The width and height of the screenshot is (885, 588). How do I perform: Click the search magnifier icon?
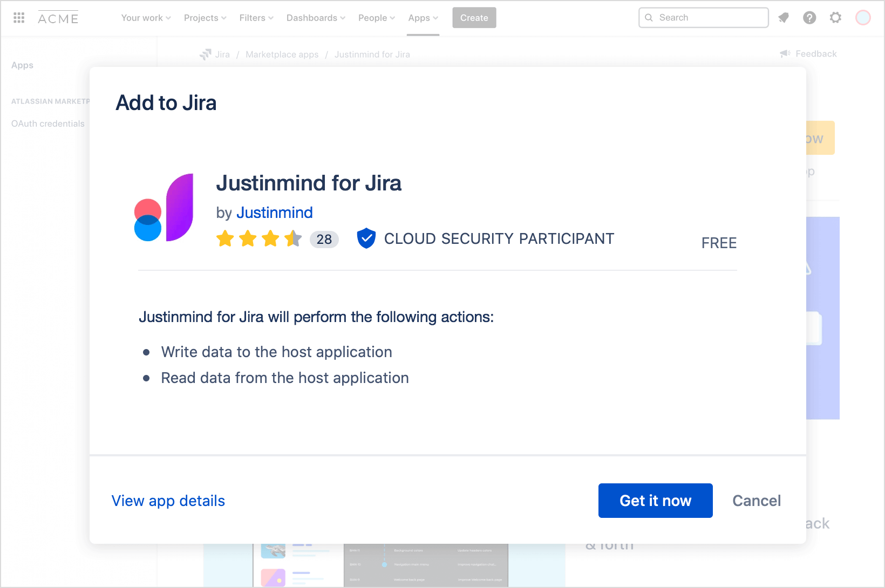(x=649, y=18)
